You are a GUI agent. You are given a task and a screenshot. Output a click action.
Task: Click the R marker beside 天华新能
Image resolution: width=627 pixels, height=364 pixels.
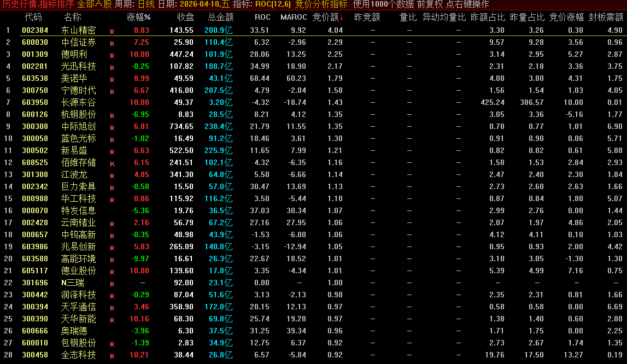[112, 320]
